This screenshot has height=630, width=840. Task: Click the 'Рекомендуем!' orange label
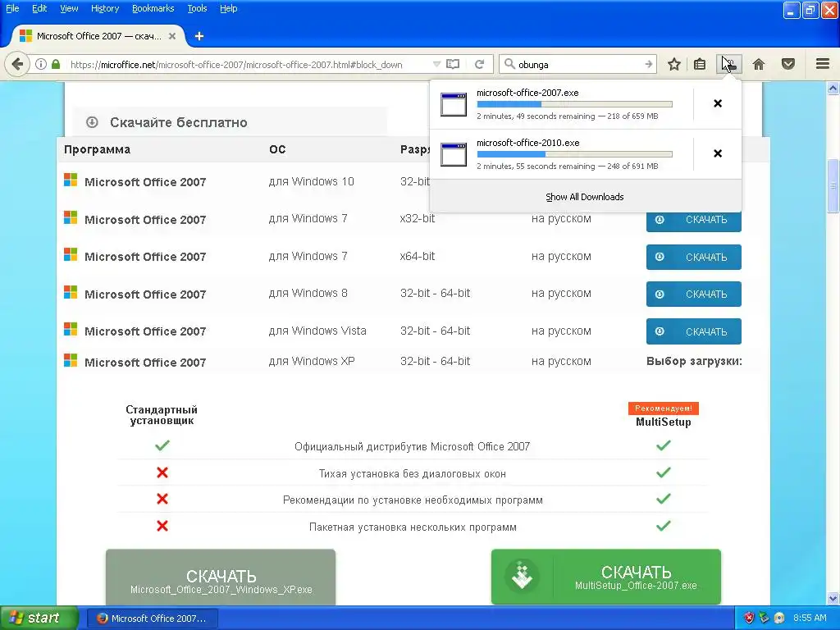pos(663,409)
